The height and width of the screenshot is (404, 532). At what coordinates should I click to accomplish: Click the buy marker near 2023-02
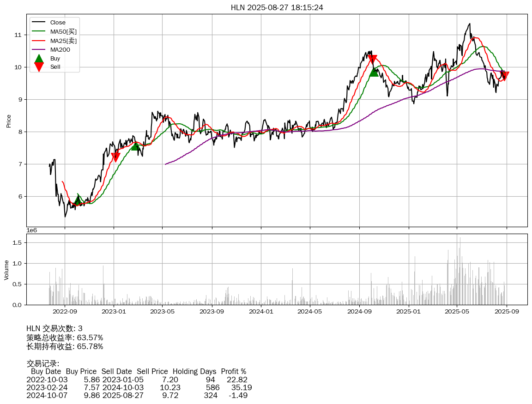(x=135, y=146)
